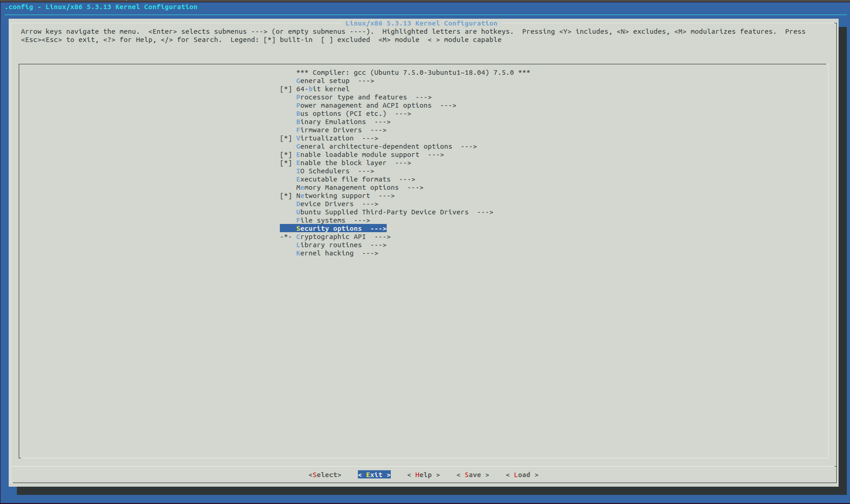This screenshot has width=850, height=504.
Task: Open the Kernel hacking submenu
Action: click(x=325, y=253)
